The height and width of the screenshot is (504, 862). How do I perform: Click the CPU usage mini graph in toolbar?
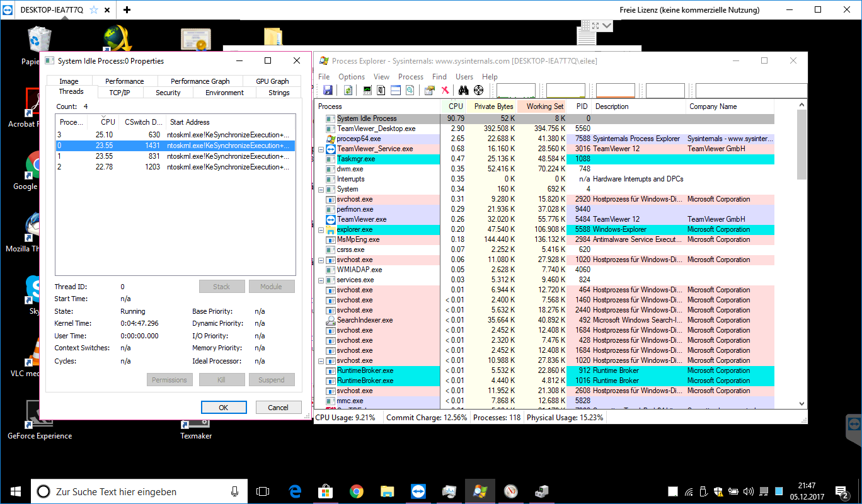click(x=516, y=91)
